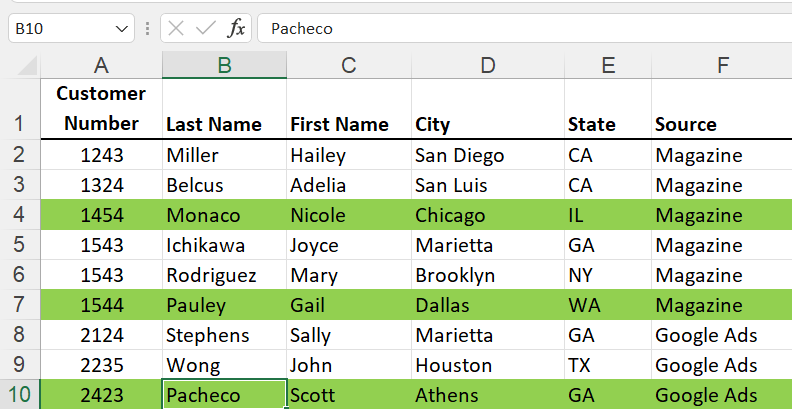The height and width of the screenshot is (409, 792).
Task: Click the cell containing Brooklyn
Action: [488, 275]
